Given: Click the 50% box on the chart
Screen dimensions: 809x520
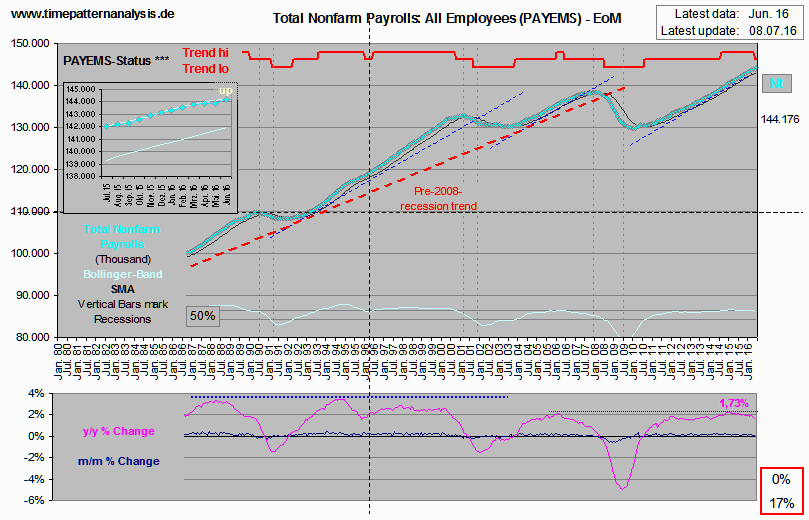Looking at the screenshot, I should (203, 315).
